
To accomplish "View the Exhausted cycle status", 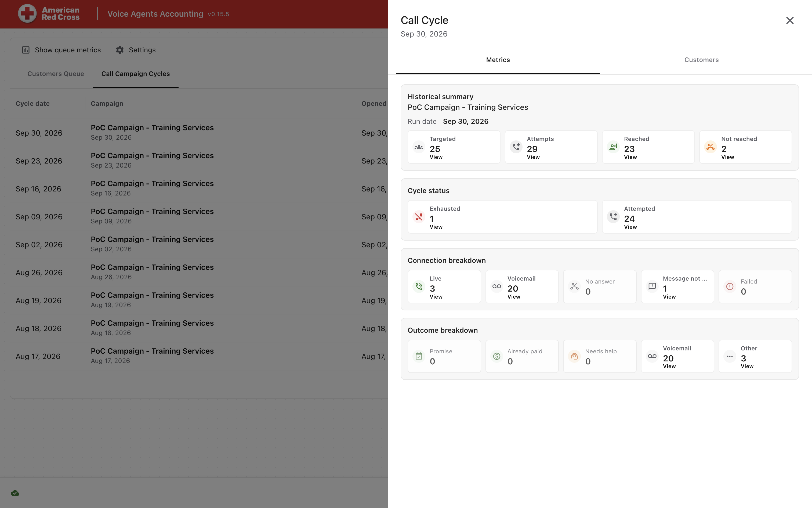I will pyautogui.click(x=436, y=227).
